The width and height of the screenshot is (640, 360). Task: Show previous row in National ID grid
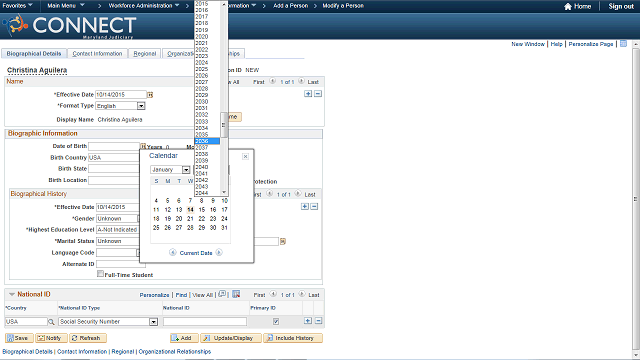273,294
